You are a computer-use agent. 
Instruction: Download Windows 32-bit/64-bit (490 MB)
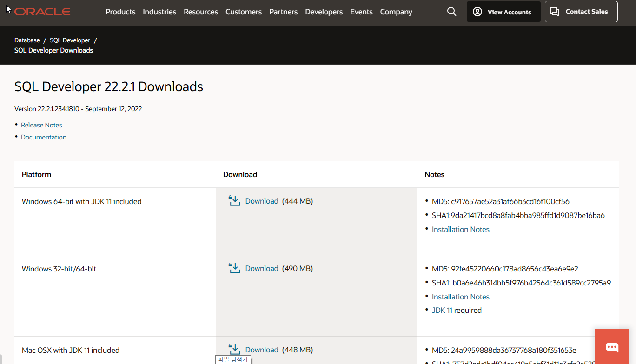pos(262,268)
